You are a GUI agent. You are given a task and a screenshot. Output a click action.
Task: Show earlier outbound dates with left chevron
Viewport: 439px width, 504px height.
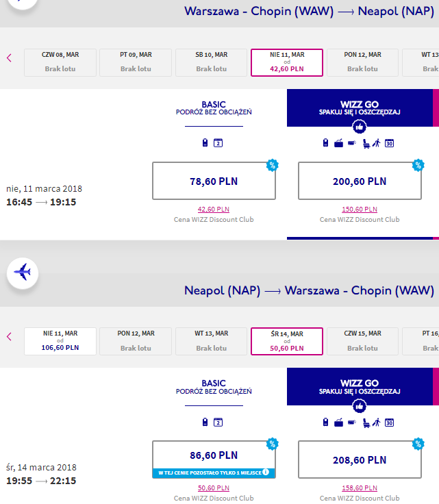pyautogui.click(x=9, y=58)
